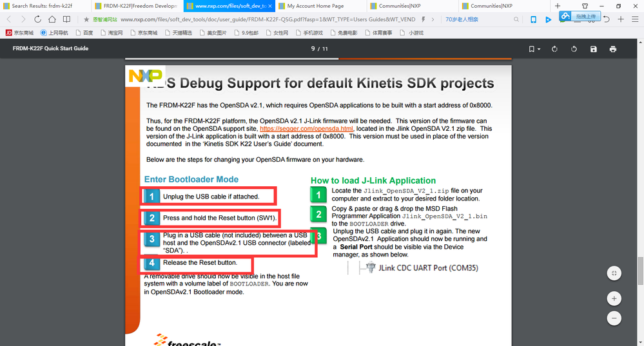This screenshot has width=644, height=346.
Task: Open the 免费电影 bookmark
Action: 344,33
